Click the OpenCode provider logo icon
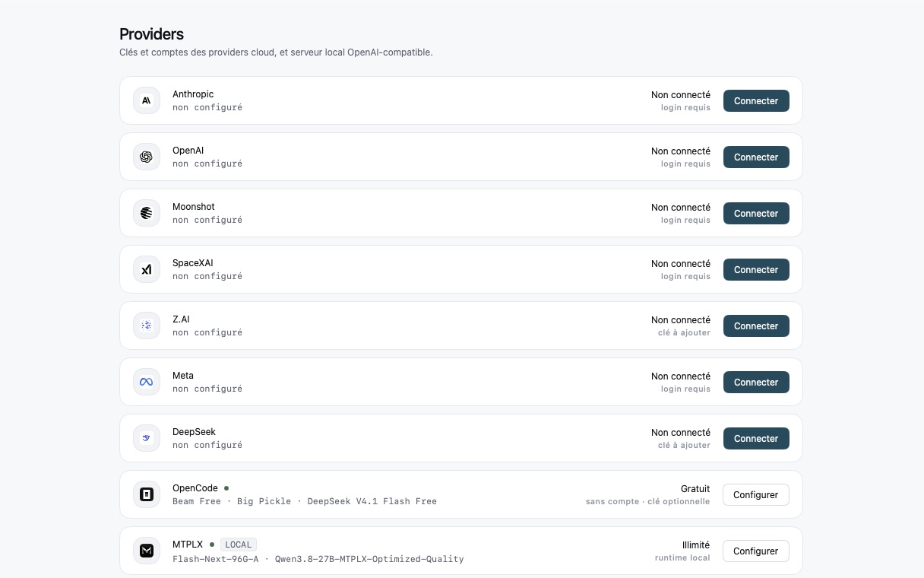924x578 pixels. point(147,494)
